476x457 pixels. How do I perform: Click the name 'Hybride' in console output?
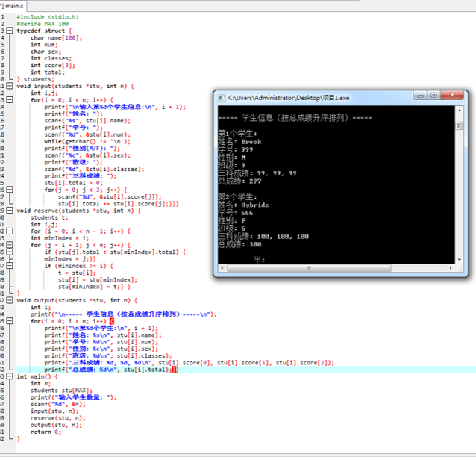[x=255, y=205]
